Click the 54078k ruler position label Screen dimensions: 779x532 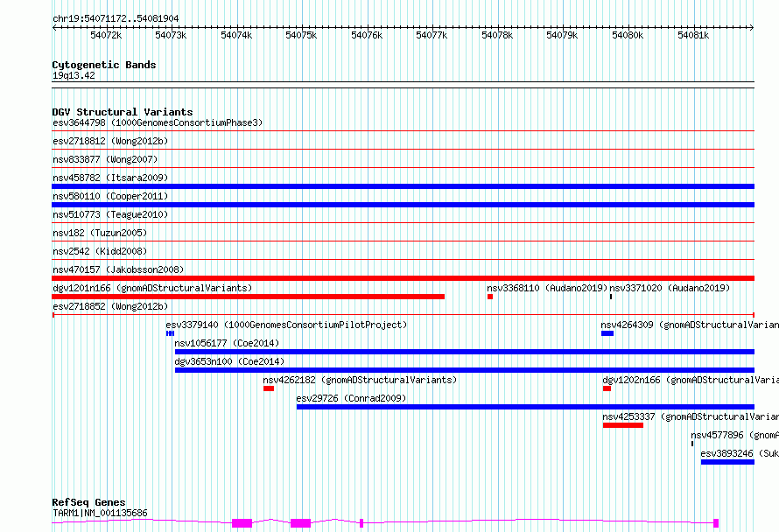coord(497,35)
